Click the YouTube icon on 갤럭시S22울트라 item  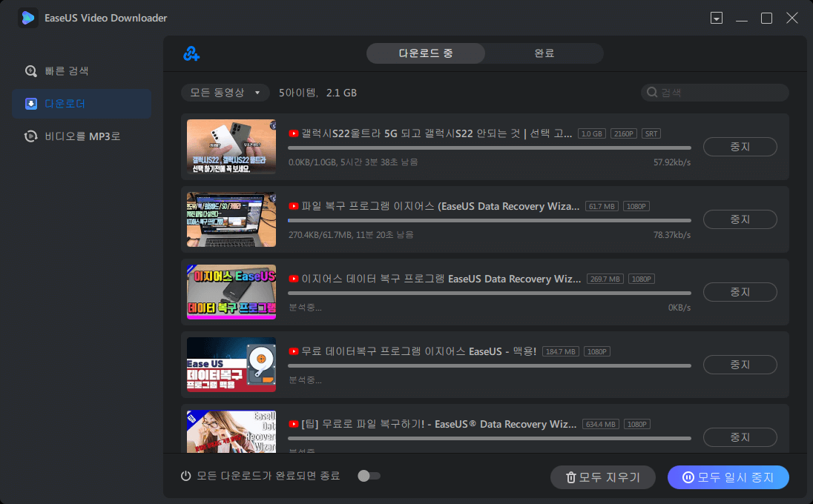point(294,133)
